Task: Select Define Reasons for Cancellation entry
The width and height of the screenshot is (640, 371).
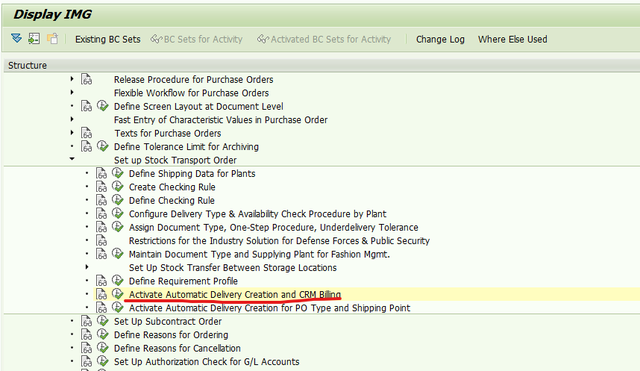Action: click(177, 348)
